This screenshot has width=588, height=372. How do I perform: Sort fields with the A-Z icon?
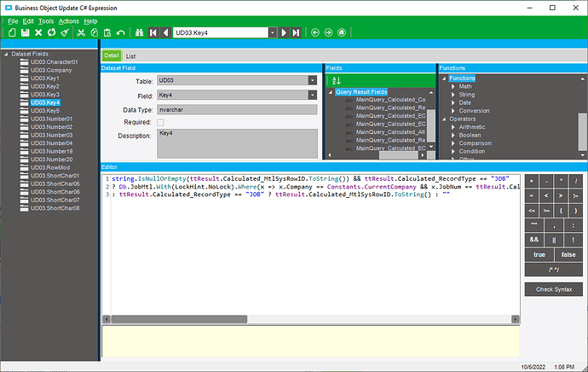click(x=337, y=80)
